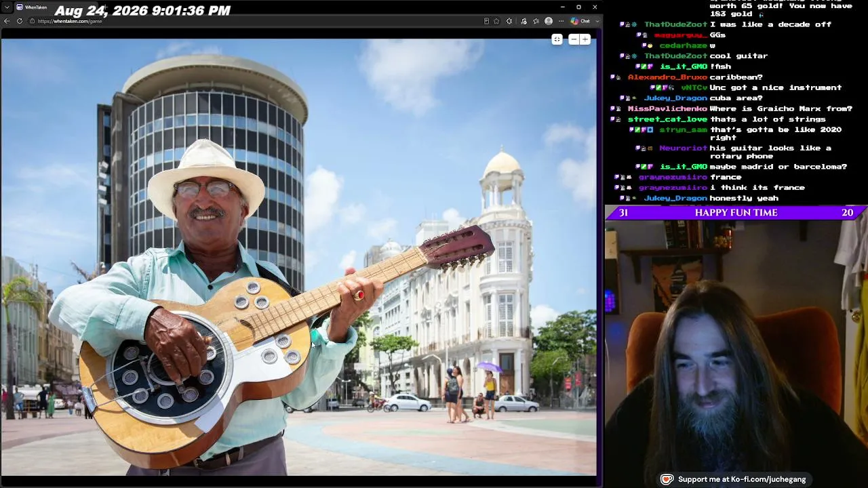Click the streamer webcam feed
Viewport: 868px width, 488px height.
pyautogui.click(x=736, y=353)
